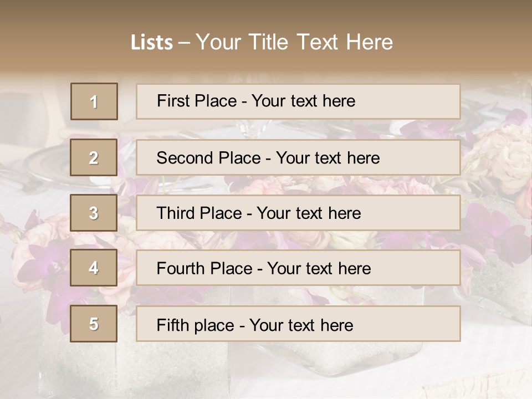Click the "Third Place - Your text here" bar
The width and height of the screenshot is (532, 399).
pyautogui.click(x=298, y=213)
